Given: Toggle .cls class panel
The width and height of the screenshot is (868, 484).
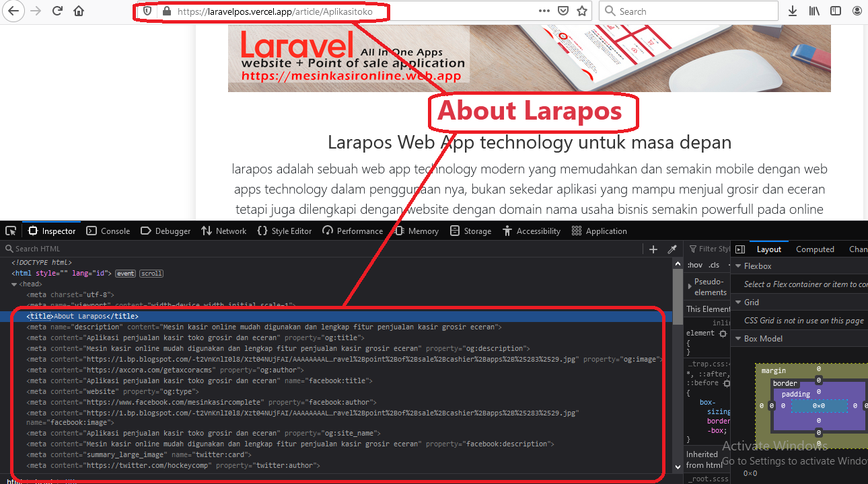Looking at the screenshot, I should (714, 265).
